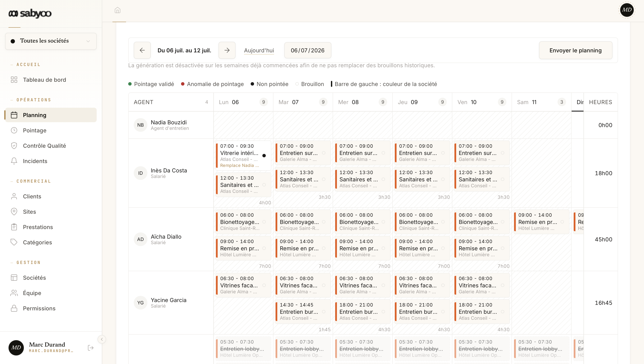
Task: Click the Clients person icon
Action: [x=14, y=196]
